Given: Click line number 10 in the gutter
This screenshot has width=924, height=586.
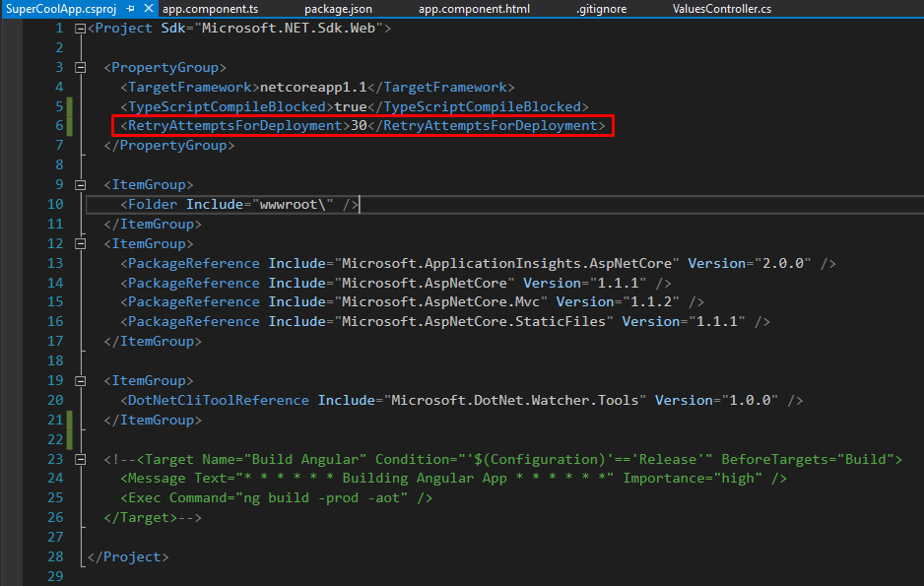Looking at the screenshot, I should coord(55,205).
